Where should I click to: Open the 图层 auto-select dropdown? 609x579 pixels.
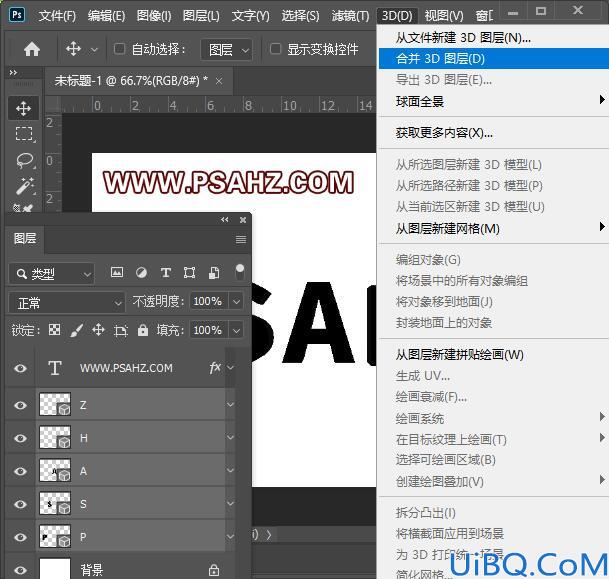226,50
